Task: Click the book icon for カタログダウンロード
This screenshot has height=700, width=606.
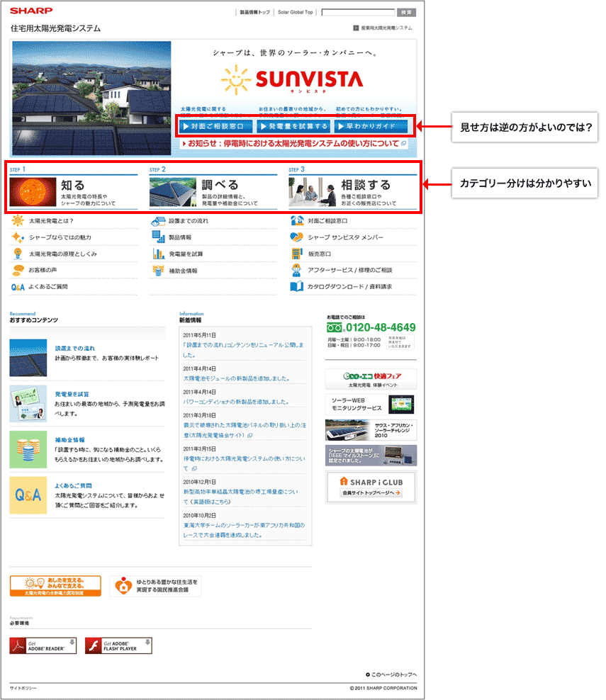Action: [x=296, y=287]
